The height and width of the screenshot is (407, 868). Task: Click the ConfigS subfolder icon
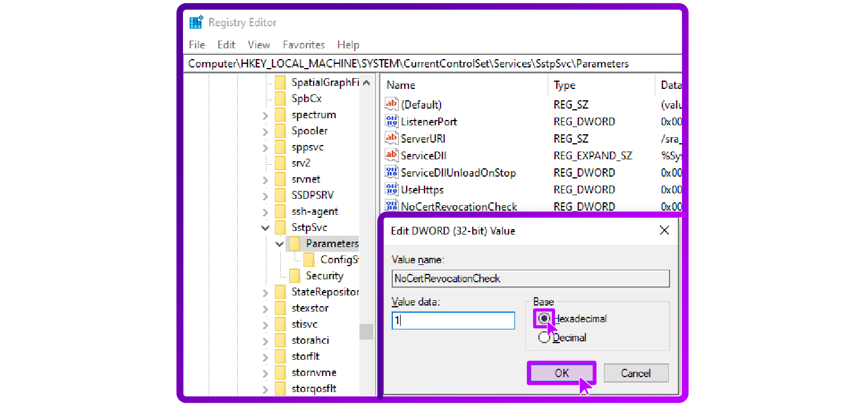pos(309,260)
